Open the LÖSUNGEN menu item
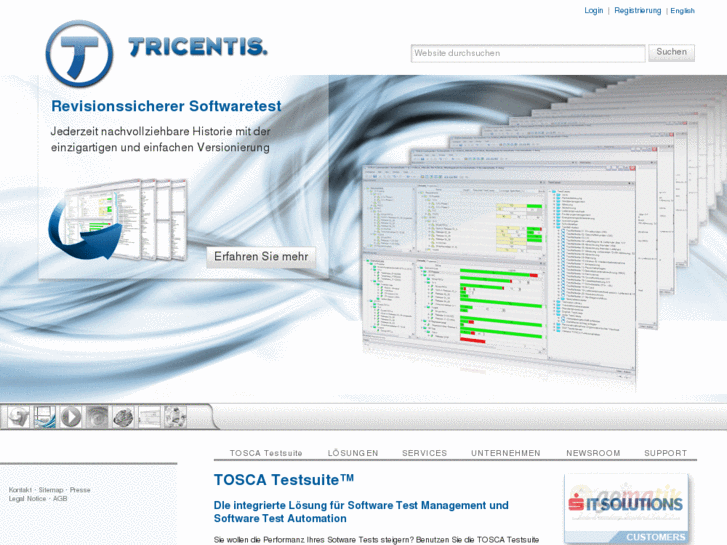 click(x=353, y=453)
